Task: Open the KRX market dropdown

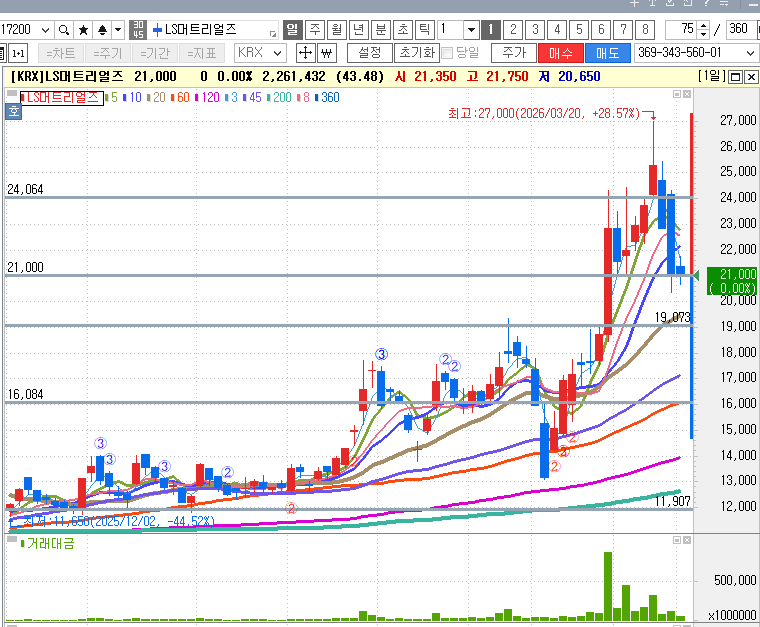Action: click(x=277, y=53)
